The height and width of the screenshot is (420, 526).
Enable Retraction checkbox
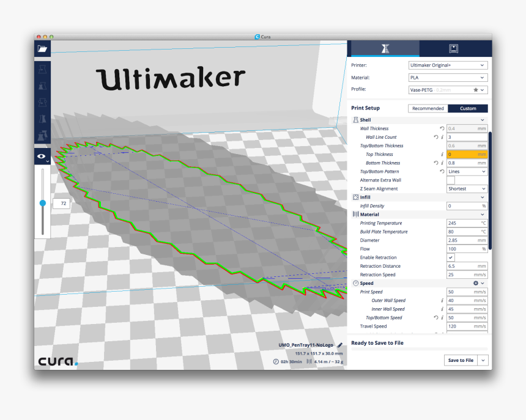click(451, 257)
